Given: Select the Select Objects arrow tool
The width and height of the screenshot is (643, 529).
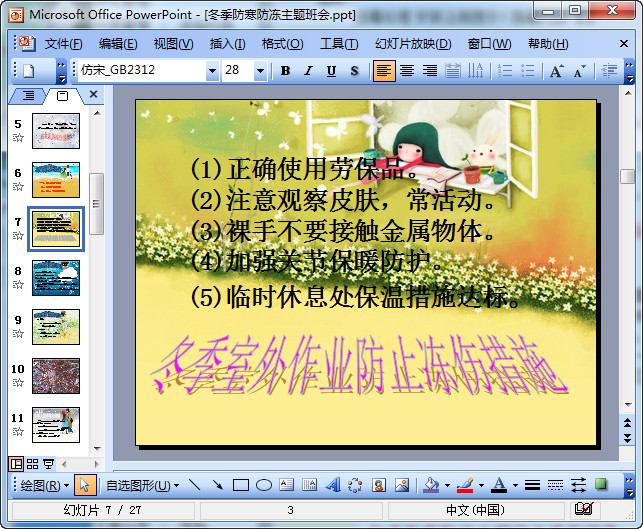Looking at the screenshot, I should point(85,486).
